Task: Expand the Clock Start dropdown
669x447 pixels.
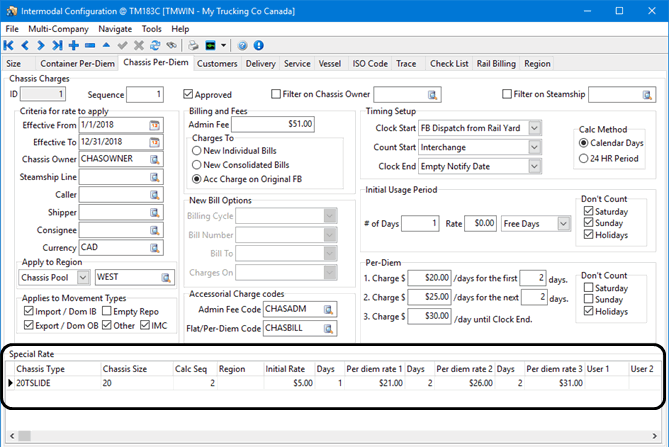Action: pyautogui.click(x=535, y=128)
